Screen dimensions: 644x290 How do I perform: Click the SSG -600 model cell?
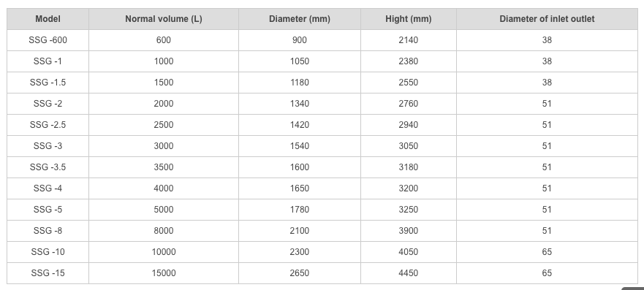48,40
